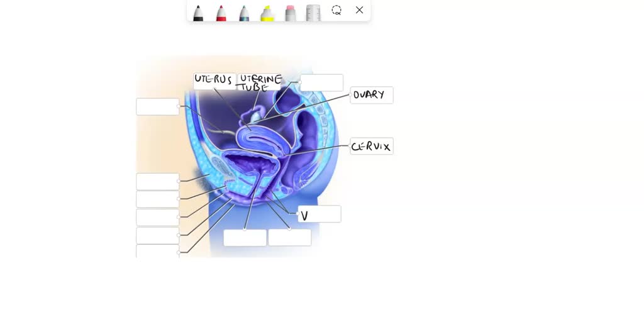
Task: Activate the lasso select tool
Action: (336, 10)
